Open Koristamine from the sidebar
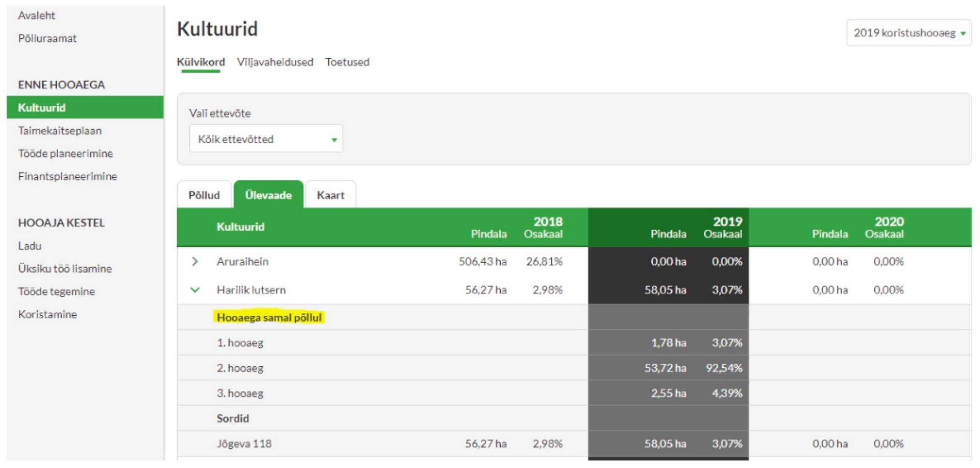 [47, 315]
